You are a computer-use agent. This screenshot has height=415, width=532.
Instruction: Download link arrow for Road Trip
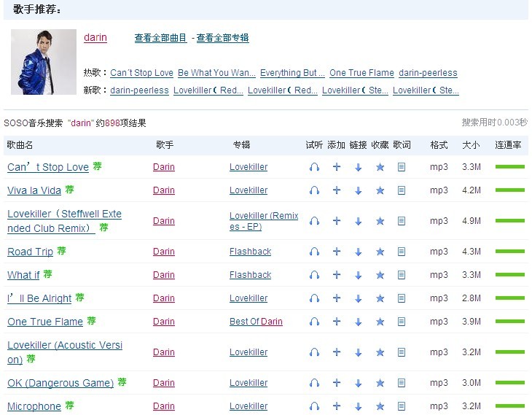[x=359, y=252]
